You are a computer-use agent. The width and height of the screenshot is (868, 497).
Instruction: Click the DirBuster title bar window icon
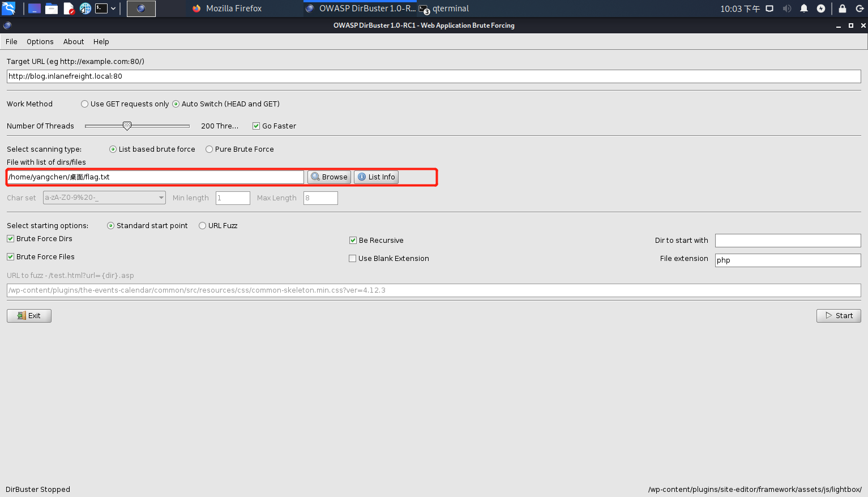click(7, 25)
